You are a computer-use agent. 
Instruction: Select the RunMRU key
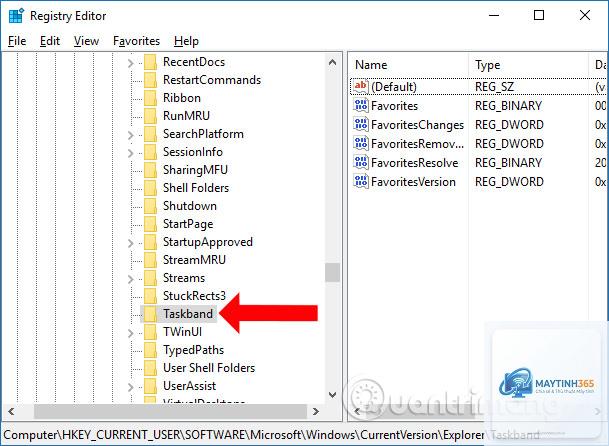coord(186,116)
